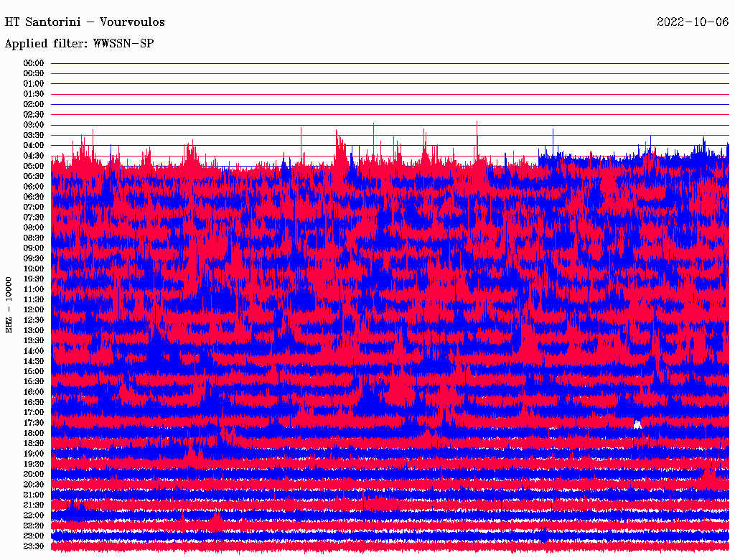Click the 17:30 time label
The width and height of the screenshot is (735, 560).
tap(34, 423)
